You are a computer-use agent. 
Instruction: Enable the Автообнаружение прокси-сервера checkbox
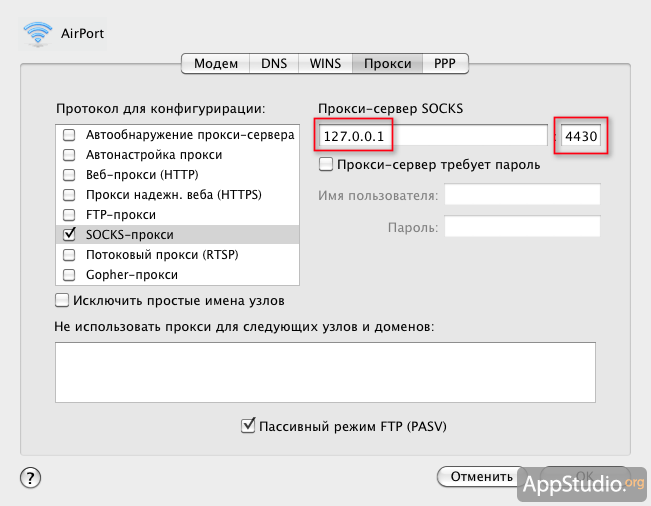pyautogui.click(x=69, y=135)
